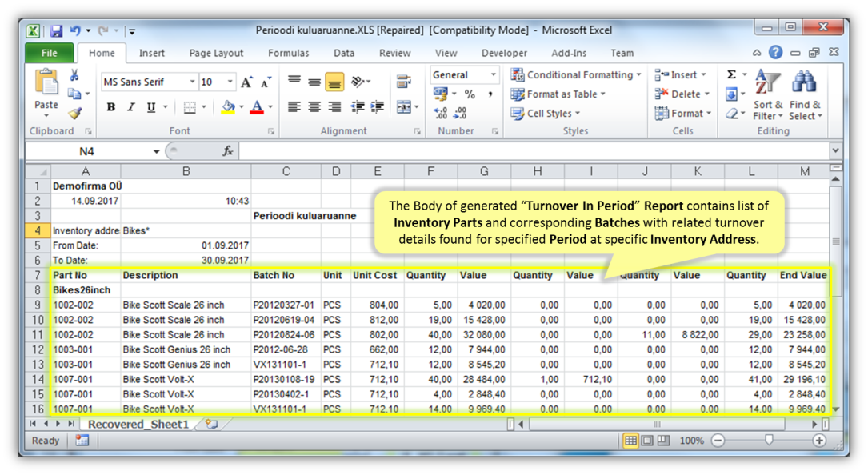Viewport: 868px width, 475px height.
Task: Open Sort & Filter menu
Action: point(768,95)
